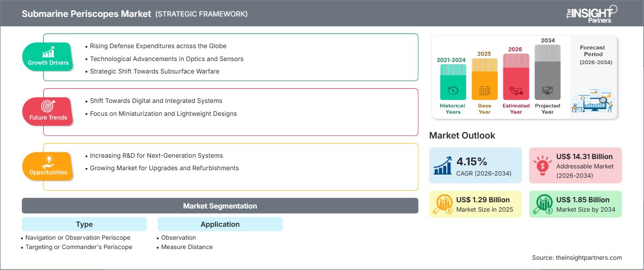Viewport: 644px width, 270px height.
Task: Click the Projected Year presentation icon
Action: [x=547, y=91]
